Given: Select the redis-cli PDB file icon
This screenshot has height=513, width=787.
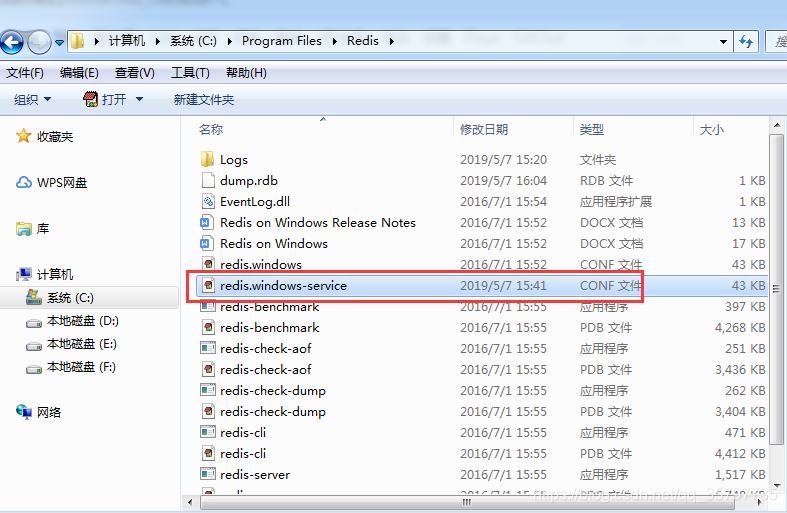Looking at the screenshot, I should [x=208, y=453].
